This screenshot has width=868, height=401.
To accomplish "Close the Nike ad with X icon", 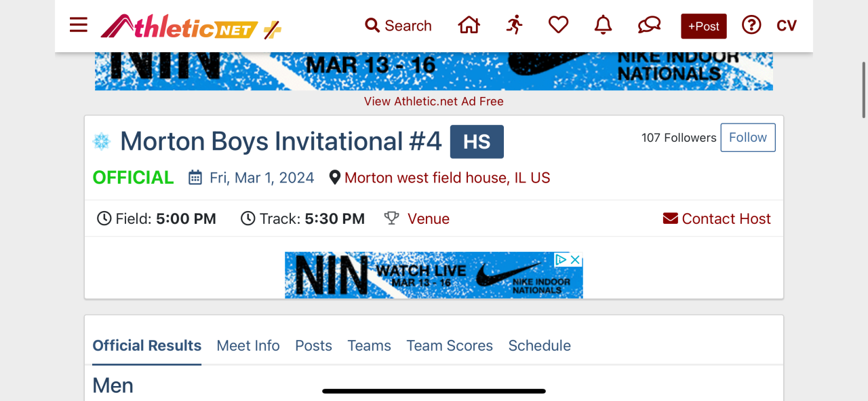I will 575,260.
